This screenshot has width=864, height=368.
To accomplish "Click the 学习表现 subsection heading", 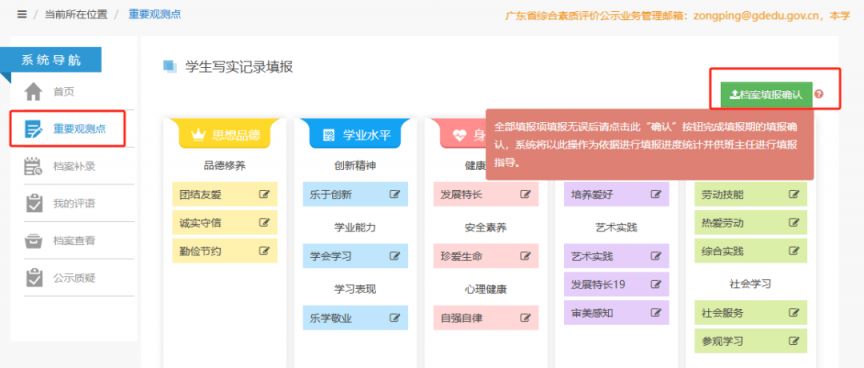I will pos(355,289).
